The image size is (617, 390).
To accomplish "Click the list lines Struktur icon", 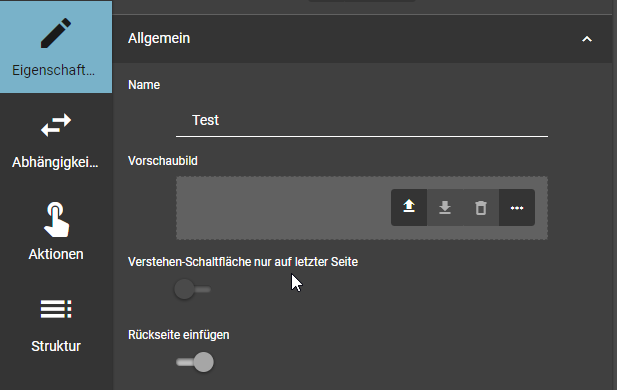I will (56, 309).
